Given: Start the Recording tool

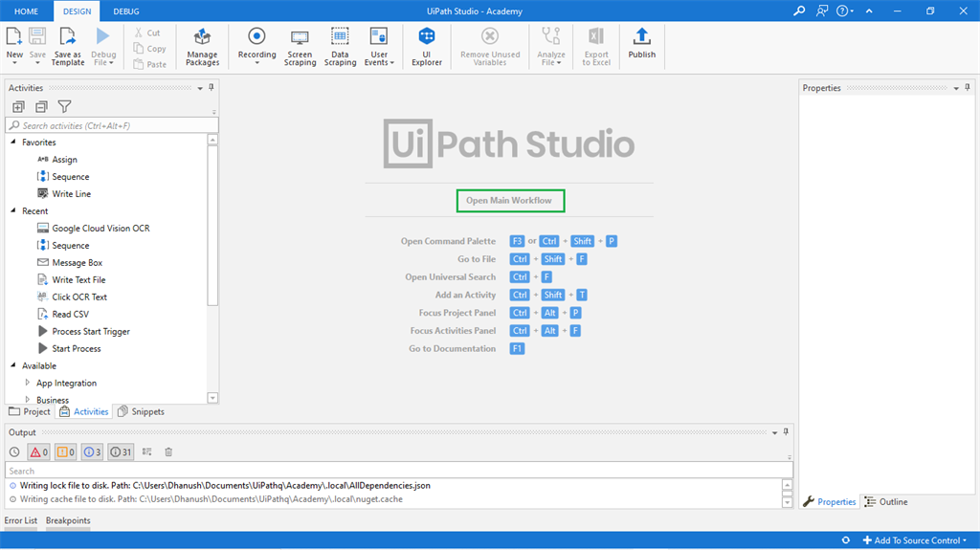Looking at the screenshot, I should [256, 47].
